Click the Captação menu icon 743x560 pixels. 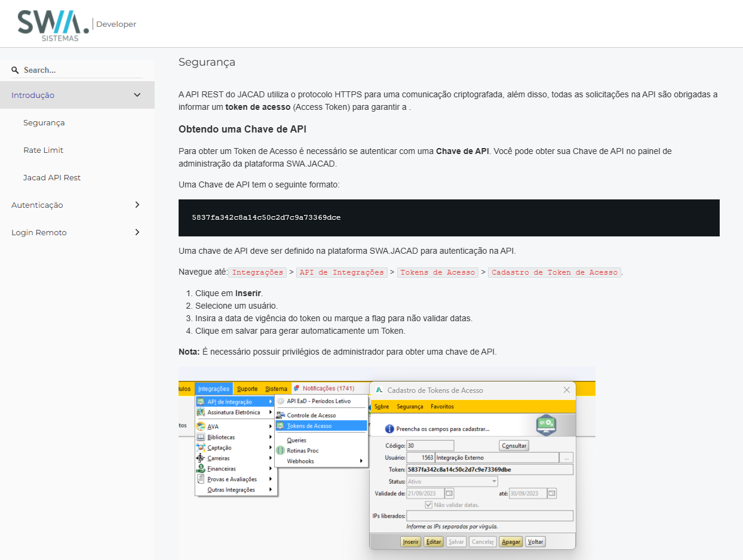click(x=201, y=448)
